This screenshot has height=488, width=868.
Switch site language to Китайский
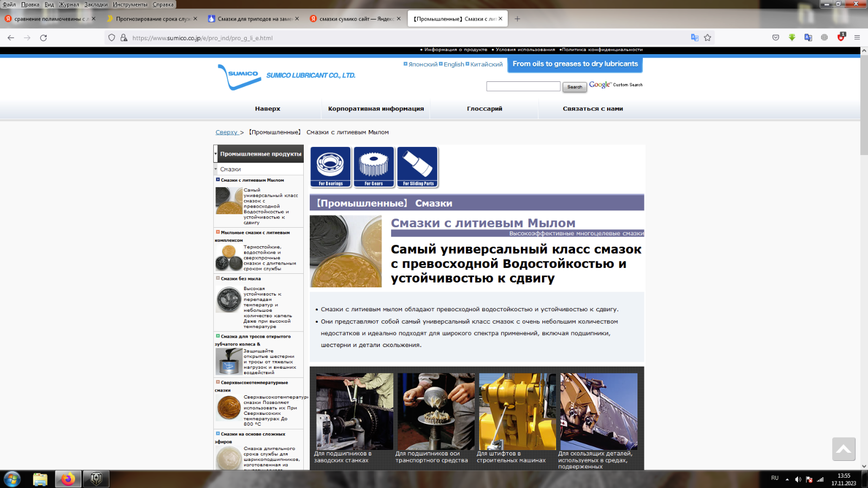(487, 64)
